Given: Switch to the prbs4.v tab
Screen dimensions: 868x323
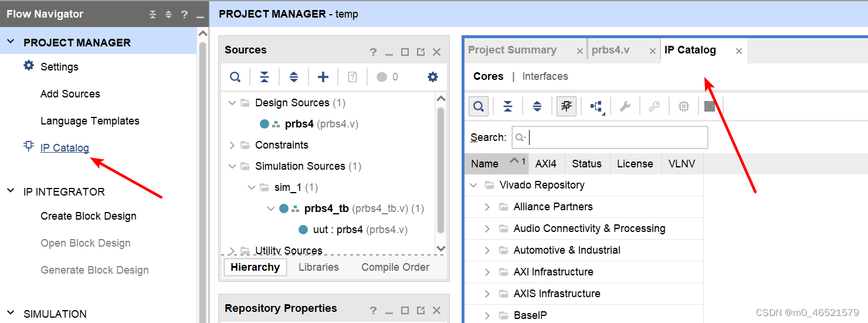Looking at the screenshot, I should pos(611,50).
